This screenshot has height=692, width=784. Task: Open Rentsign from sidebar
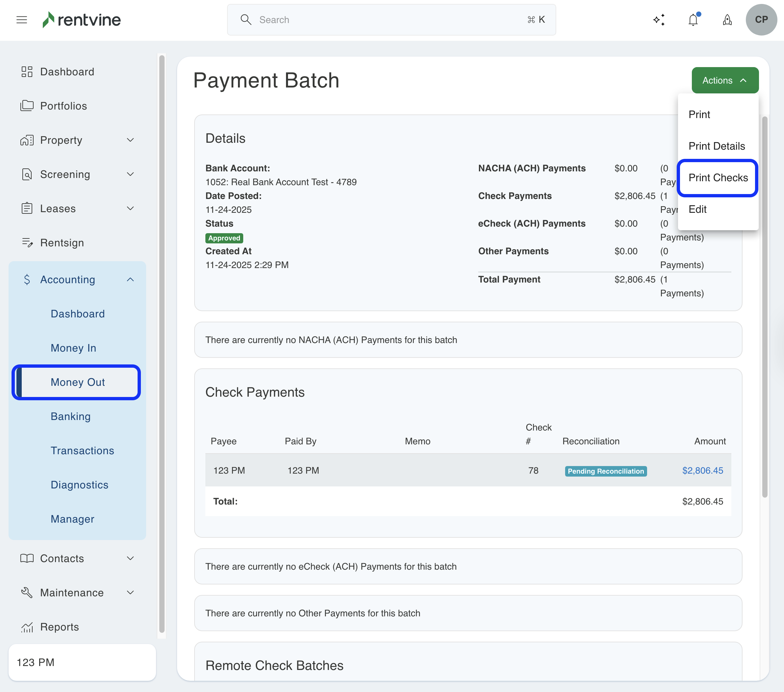tap(62, 243)
